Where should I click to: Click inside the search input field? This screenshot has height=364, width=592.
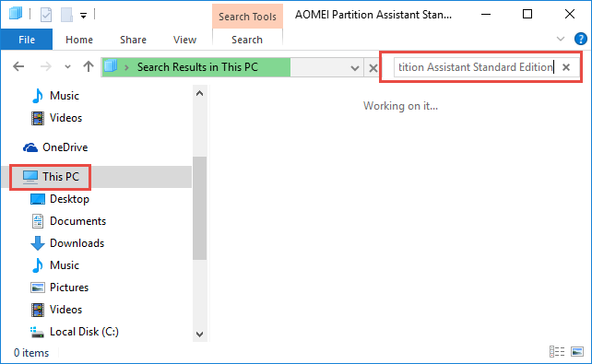474,67
